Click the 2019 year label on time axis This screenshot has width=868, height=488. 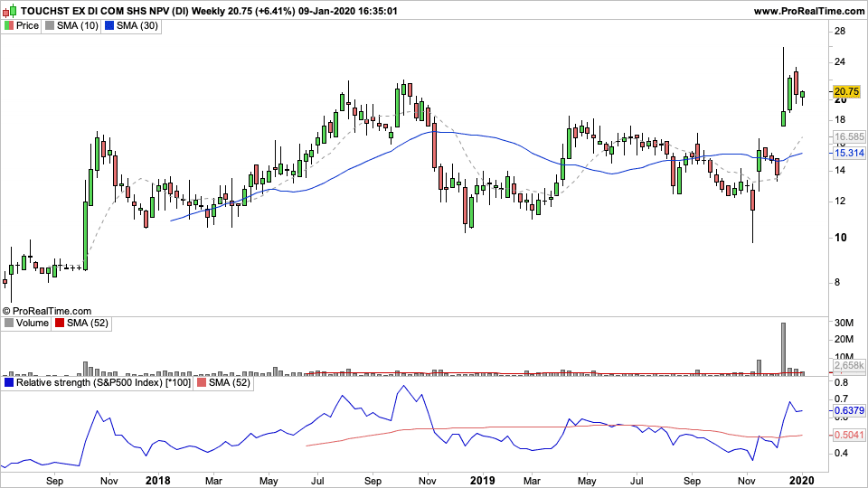tap(482, 481)
